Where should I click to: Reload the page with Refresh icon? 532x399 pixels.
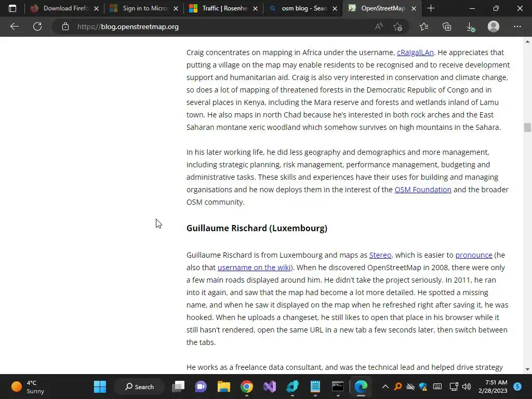click(x=37, y=26)
